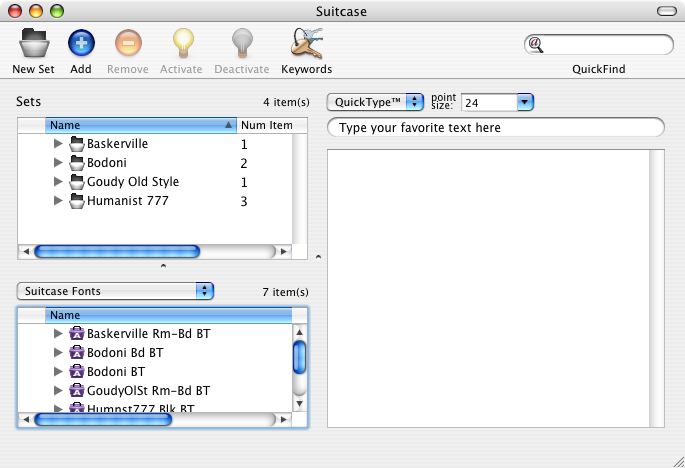The width and height of the screenshot is (685, 468).
Task: Click Bodoni Bd BT suitcase icon
Action: point(77,353)
